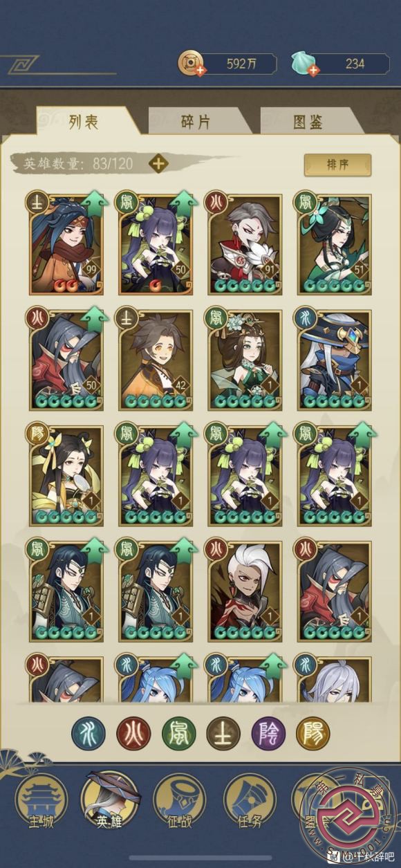The height and width of the screenshot is (868, 401).
Task: Add coins with the plus icon
Action: tap(200, 71)
